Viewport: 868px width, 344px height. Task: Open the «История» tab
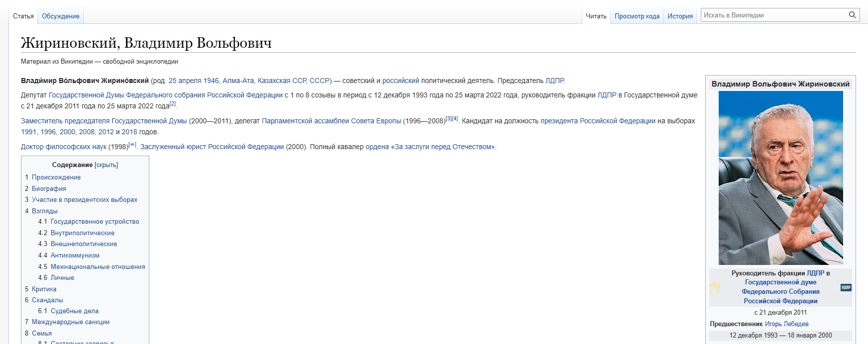(x=680, y=16)
